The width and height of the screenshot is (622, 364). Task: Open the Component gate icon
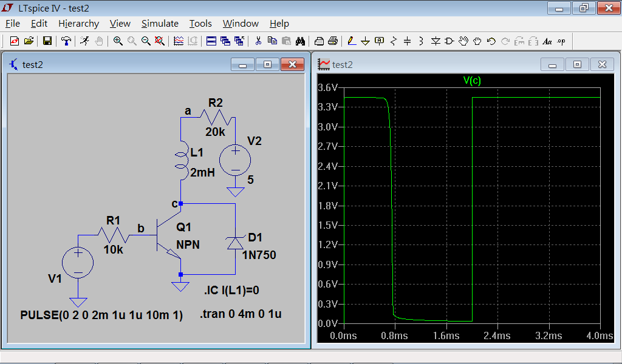tap(449, 41)
